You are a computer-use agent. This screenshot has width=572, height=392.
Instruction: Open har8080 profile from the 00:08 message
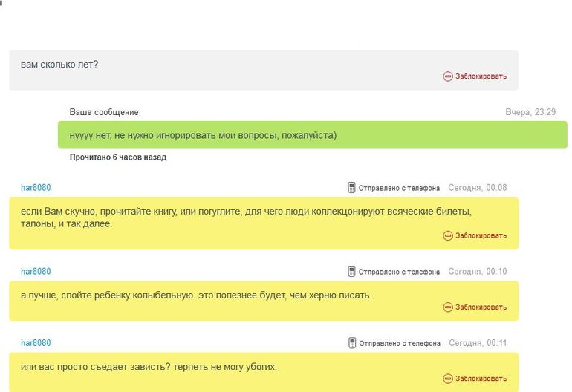point(36,188)
